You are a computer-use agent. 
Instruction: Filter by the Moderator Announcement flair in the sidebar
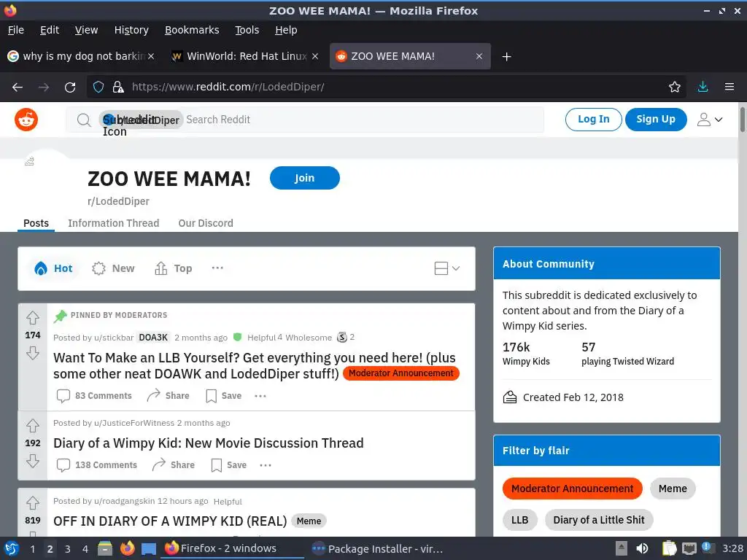pos(572,489)
